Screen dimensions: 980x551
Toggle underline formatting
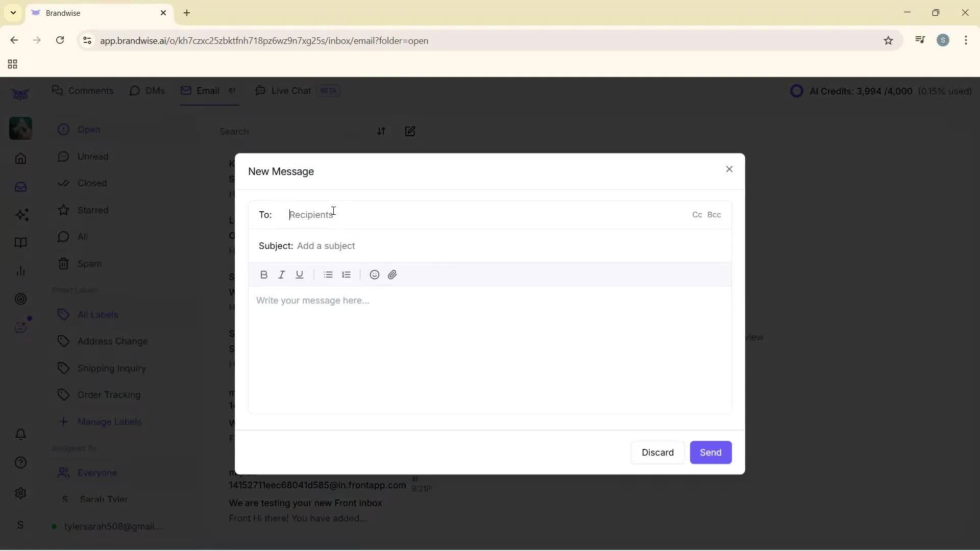[300, 274]
